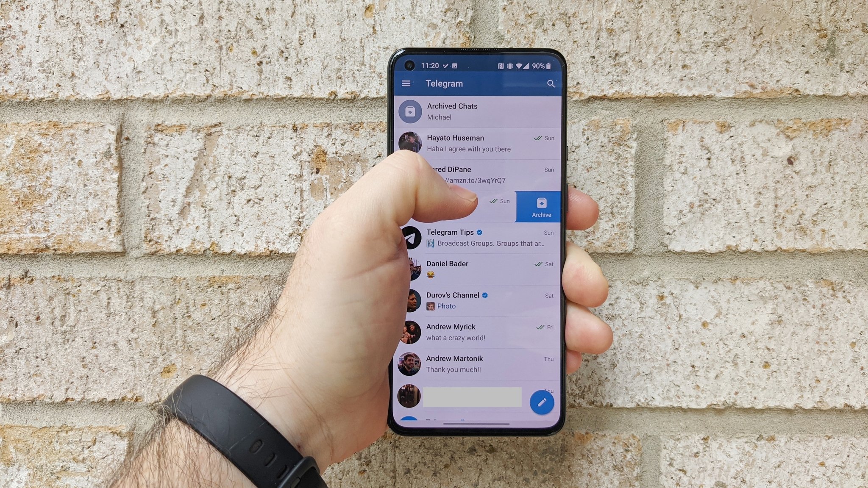Tap the Telegram hamburger menu icon
The height and width of the screenshot is (488, 868).
[406, 83]
